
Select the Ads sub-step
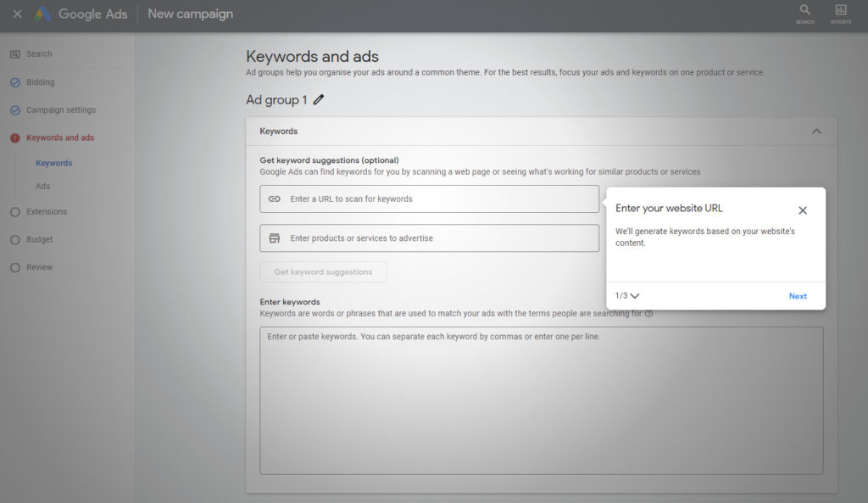tap(42, 186)
